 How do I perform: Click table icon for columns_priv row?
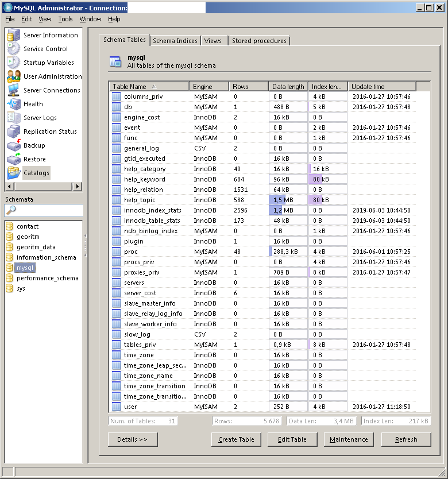coord(116,96)
